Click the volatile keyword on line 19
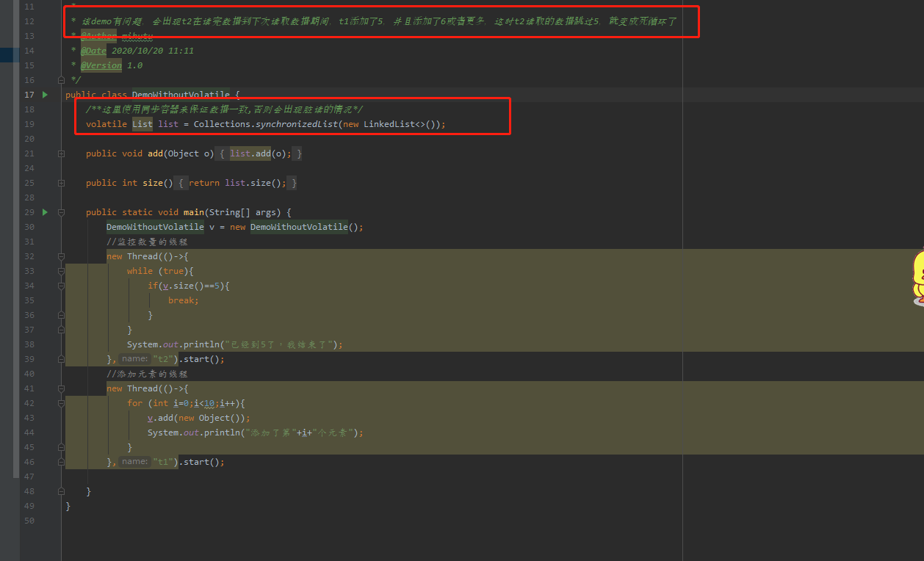The width and height of the screenshot is (924, 561). (x=107, y=124)
